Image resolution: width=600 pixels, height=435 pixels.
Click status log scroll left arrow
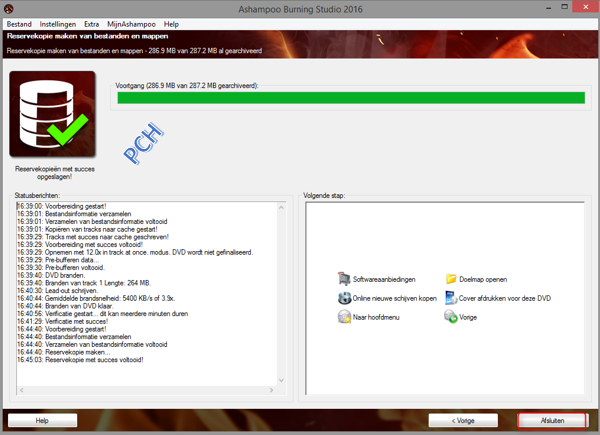pos(22,390)
